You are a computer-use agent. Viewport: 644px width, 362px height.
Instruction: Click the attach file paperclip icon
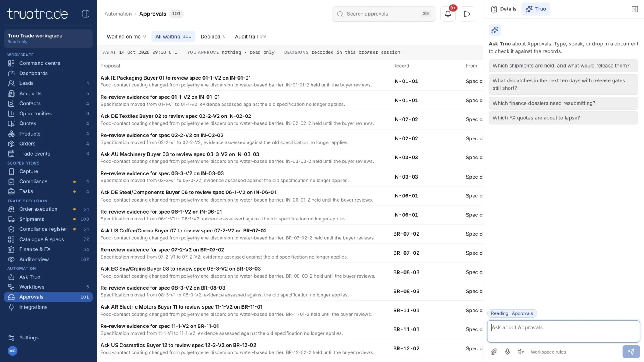pos(494,352)
